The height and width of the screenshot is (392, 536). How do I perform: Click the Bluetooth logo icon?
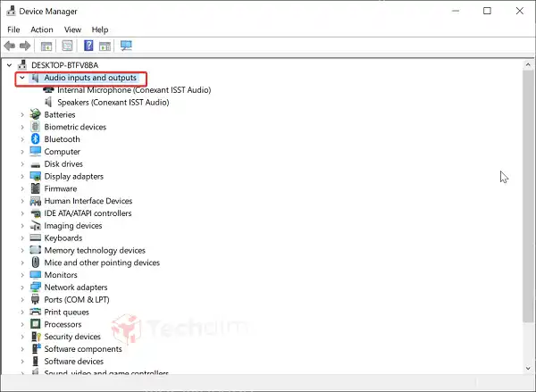coord(35,139)
